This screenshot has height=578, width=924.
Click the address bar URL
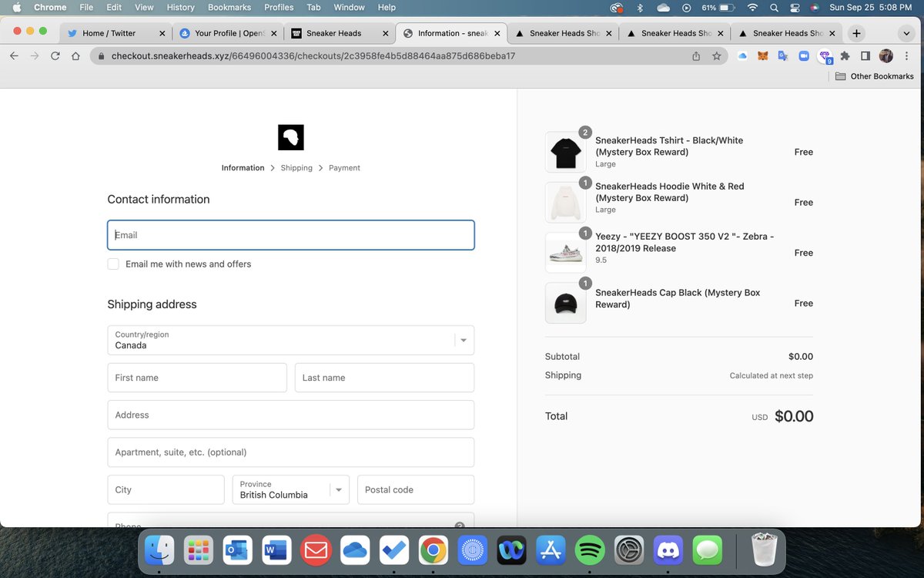click(x=313, y=56)
